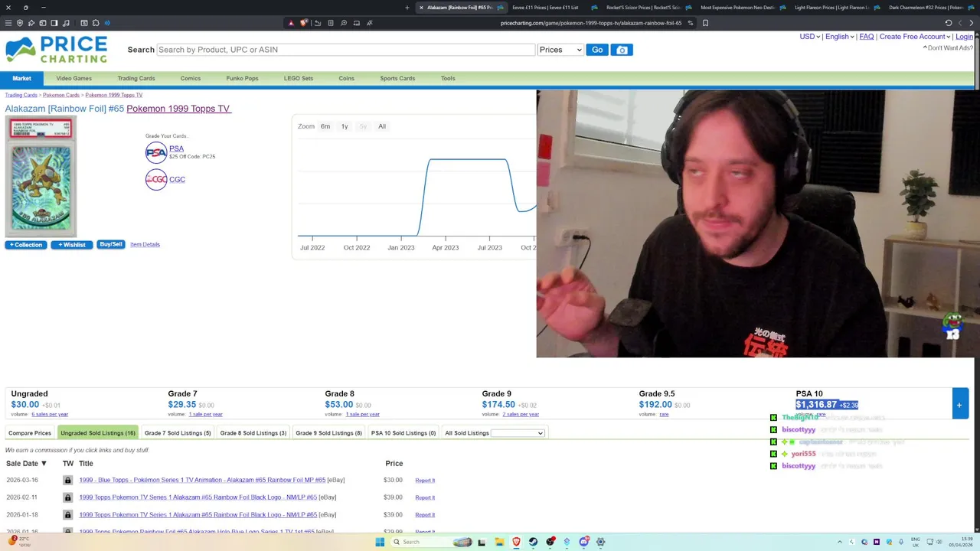This screenshot has height=551, width=980.
Task: Open the lock icon on the 2026-01-18 sale row
Action: [x=67, y=514]
